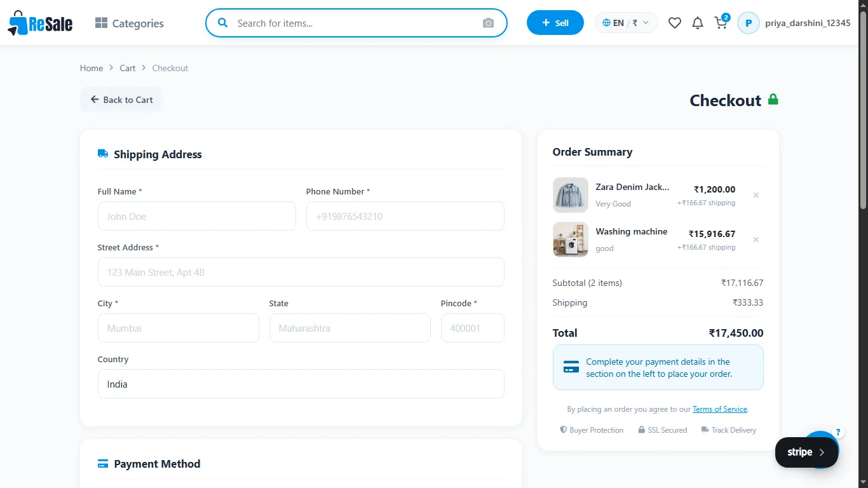868x488 pixels.
Task: Click the Track Delivery truck icon
Action: coord(705,430)
